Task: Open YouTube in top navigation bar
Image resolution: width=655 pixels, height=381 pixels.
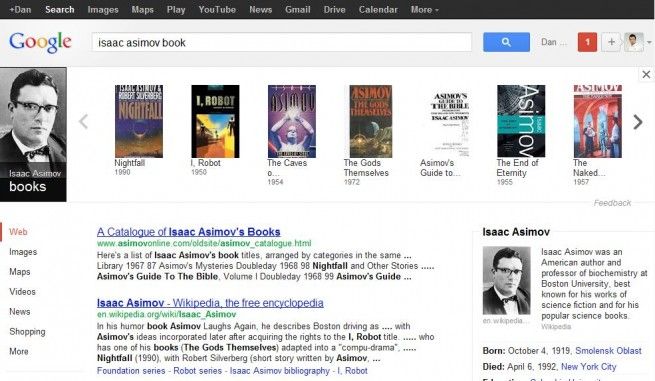Action: [217, 9]
